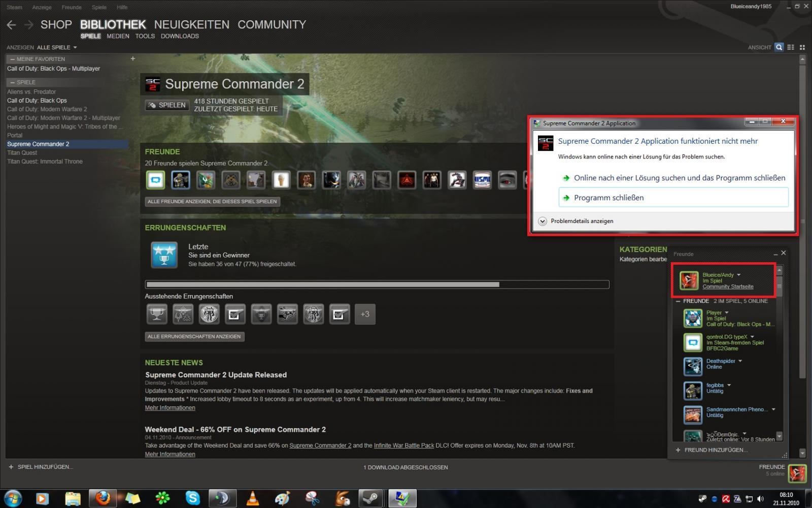Select Portal in the game list
This screenshot has width=812, height=508.
[x=15, y=136]
